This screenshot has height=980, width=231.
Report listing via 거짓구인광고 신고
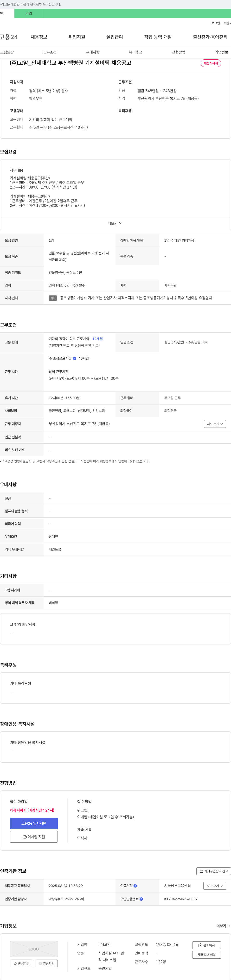point(213,871)
